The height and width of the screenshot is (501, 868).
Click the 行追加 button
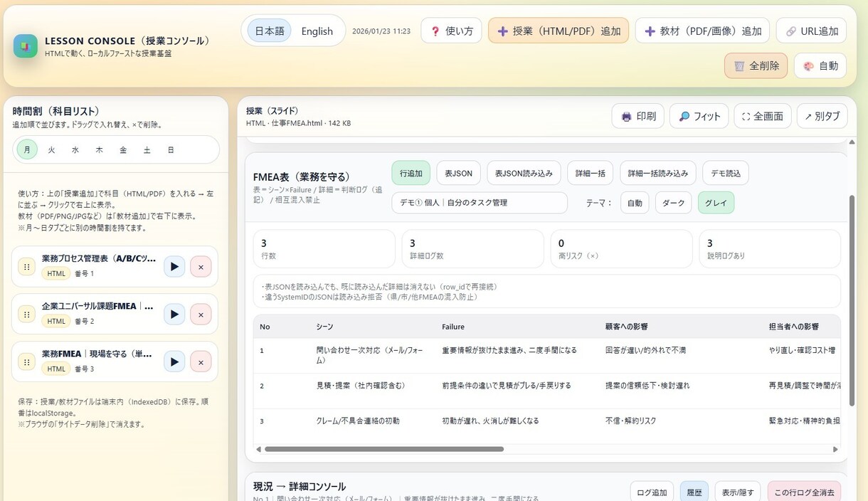(411, 173)
